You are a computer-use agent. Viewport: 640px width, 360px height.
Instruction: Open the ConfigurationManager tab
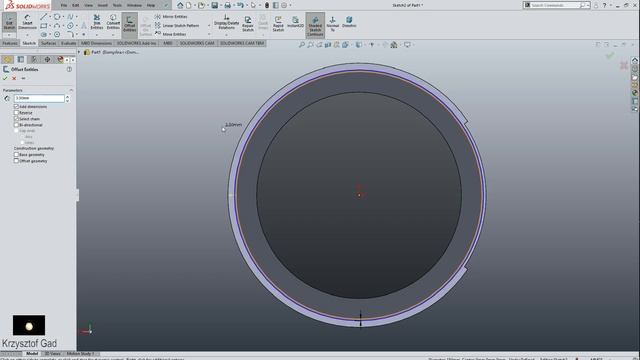[x=34, y=60]
